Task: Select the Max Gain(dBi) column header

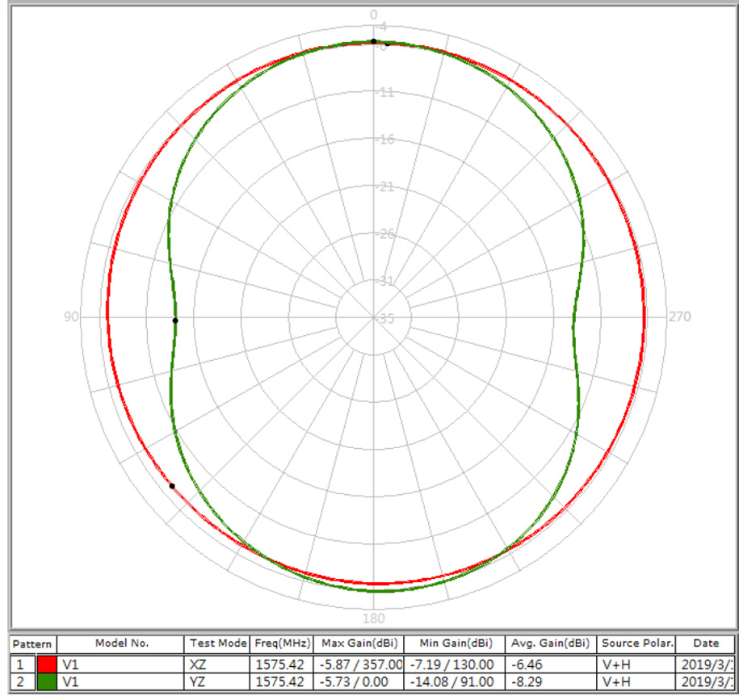Action: (x=359, y=643)
